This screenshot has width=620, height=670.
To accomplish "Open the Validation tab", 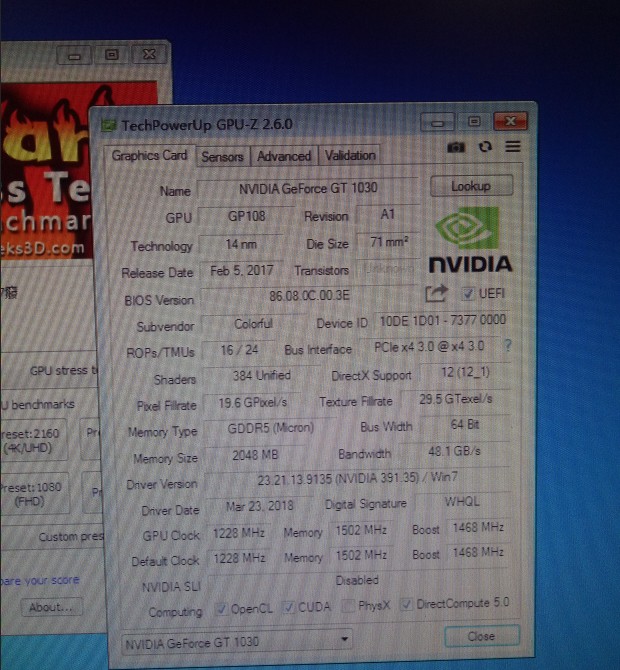I will point(350,156).
